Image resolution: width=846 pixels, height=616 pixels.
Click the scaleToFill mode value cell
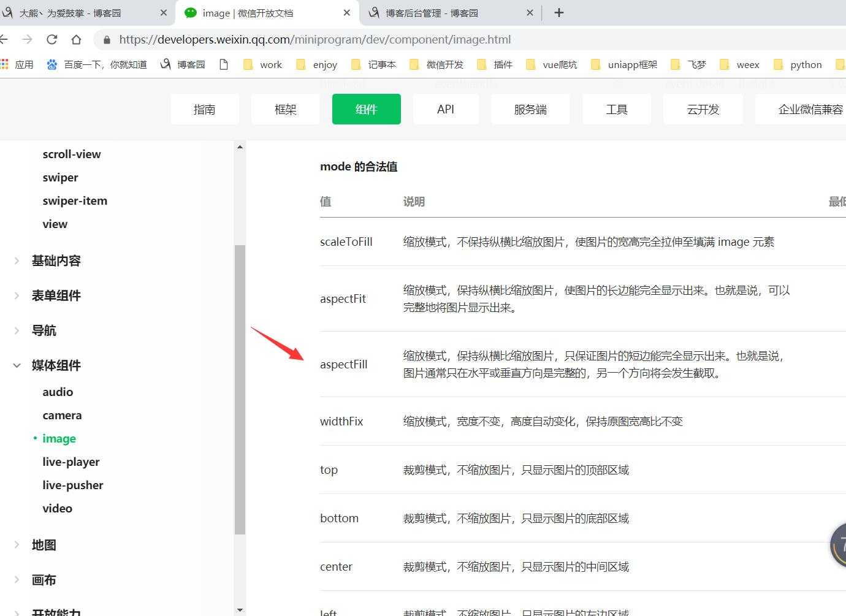click(346, 241)
